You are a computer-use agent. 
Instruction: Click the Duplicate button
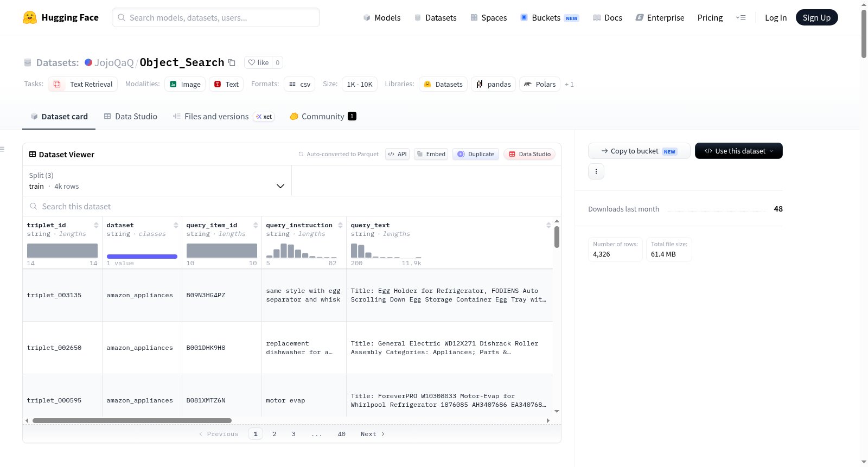476,154
